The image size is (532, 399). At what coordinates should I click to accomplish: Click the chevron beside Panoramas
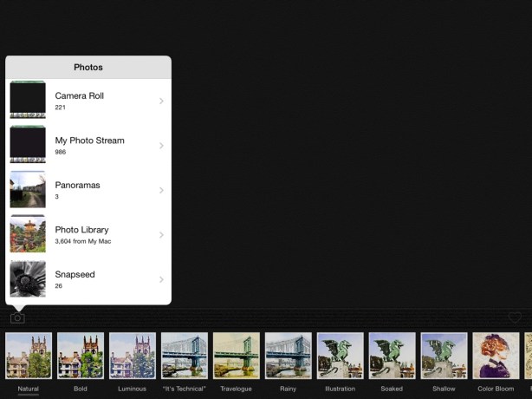click(x=161, y=190)
